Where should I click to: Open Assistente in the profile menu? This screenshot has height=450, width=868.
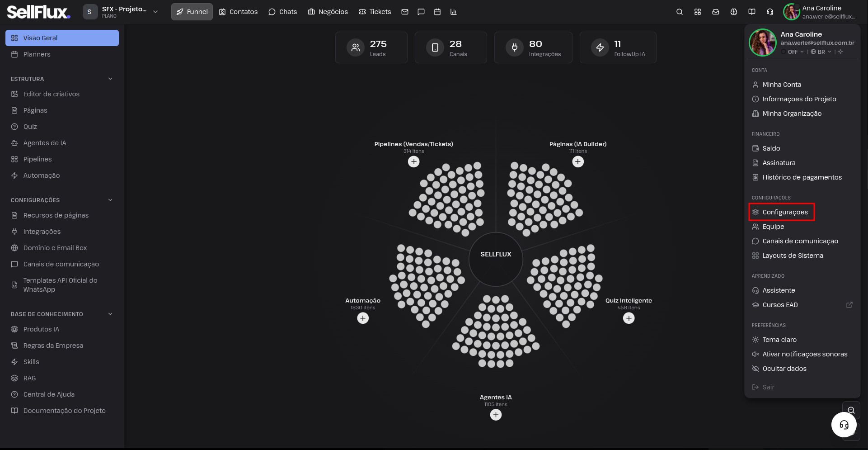[x=802, y=290]
